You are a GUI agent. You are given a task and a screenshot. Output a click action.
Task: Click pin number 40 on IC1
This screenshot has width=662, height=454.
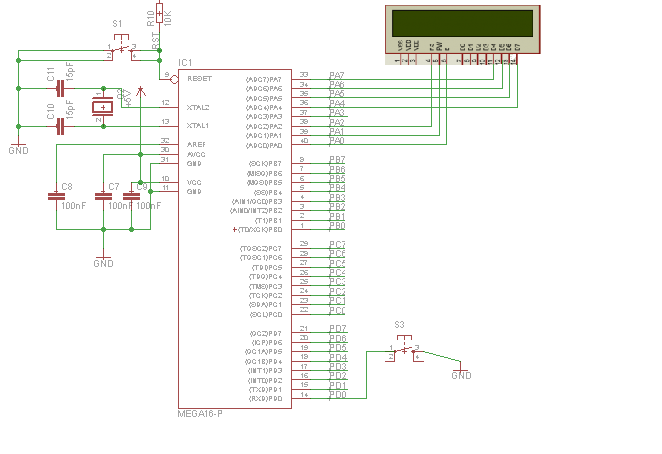tap(304, 141)
